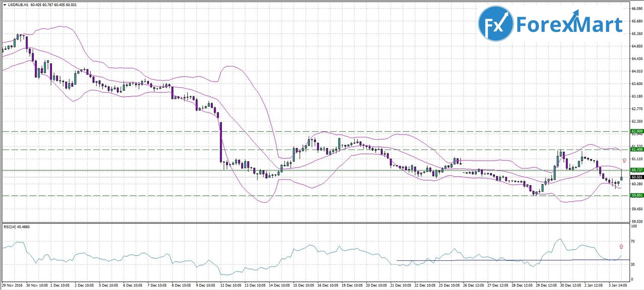Click the current price 60.501 label

click(x=636, y=177)
